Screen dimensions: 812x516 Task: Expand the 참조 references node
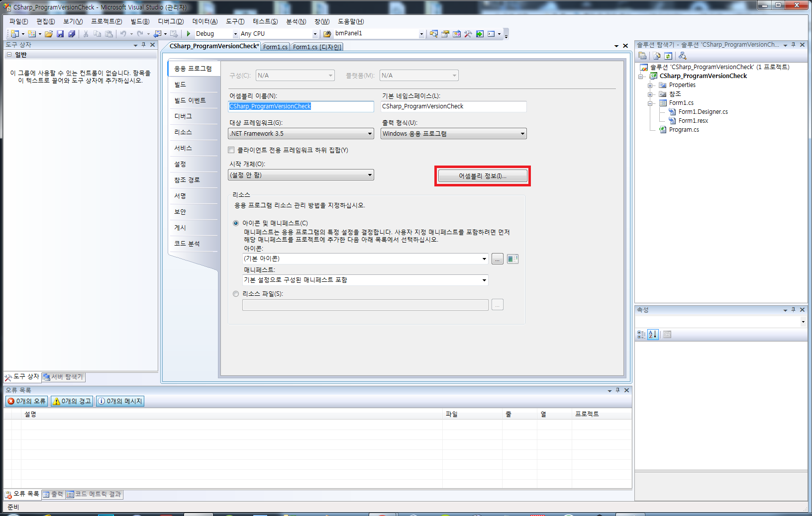point(650,94)
